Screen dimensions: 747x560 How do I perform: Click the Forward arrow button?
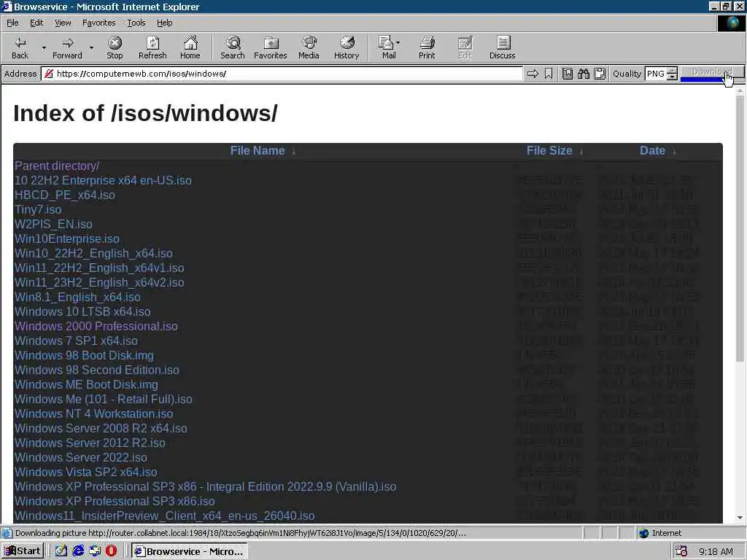(x=67, y=47)
